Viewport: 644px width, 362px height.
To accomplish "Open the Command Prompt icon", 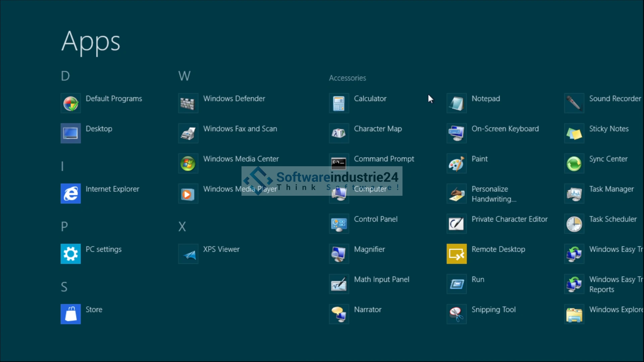I will pyautogui.click(x=339, y=163).
